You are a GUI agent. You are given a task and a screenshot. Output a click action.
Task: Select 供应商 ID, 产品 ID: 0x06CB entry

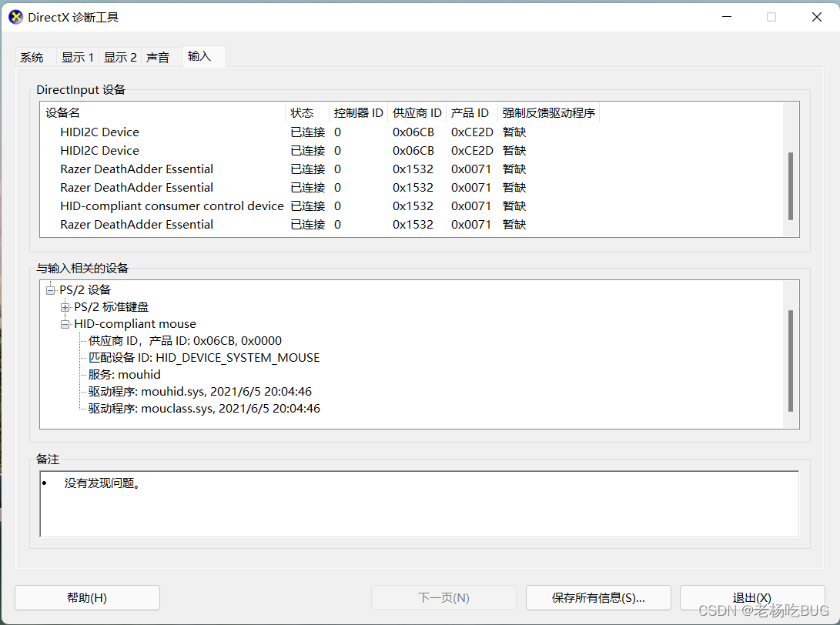point(185,341)
